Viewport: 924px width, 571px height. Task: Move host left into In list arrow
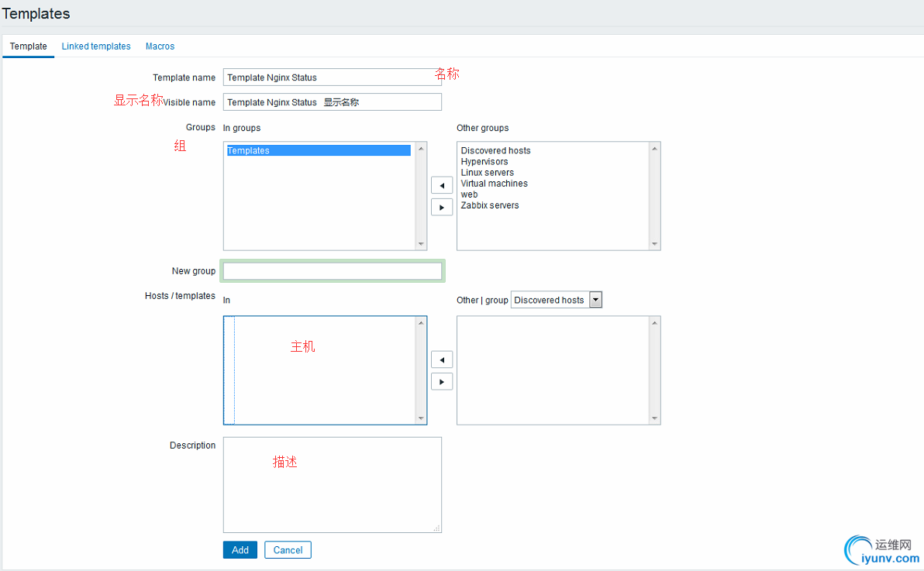tap(441, 359)
